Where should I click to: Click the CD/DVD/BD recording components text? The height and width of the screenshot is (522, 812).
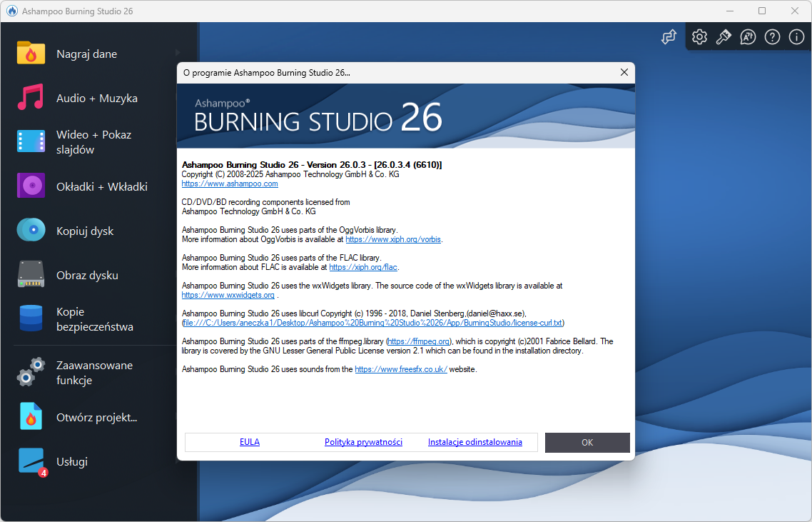[265, 202]
